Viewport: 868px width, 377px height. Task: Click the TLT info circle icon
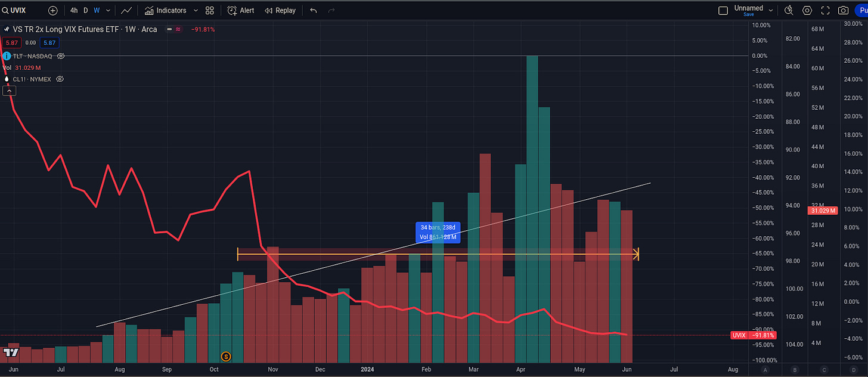coord(7,56)
